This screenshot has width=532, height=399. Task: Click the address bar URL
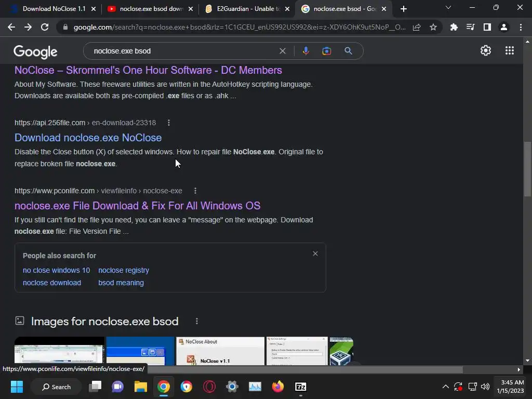(239, 27)
